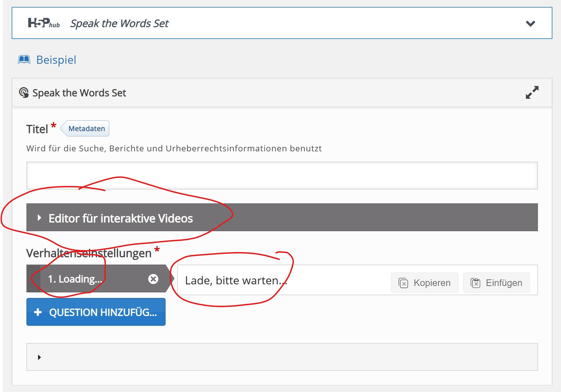
Task: Click the Kopieren button
Action: (425, 283)
